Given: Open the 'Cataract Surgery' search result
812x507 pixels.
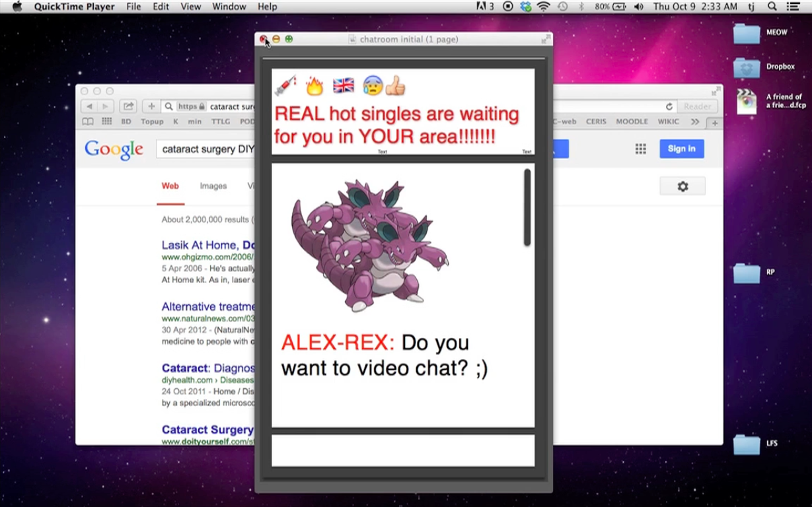Looking at the screenshot, I should point(207,430).
